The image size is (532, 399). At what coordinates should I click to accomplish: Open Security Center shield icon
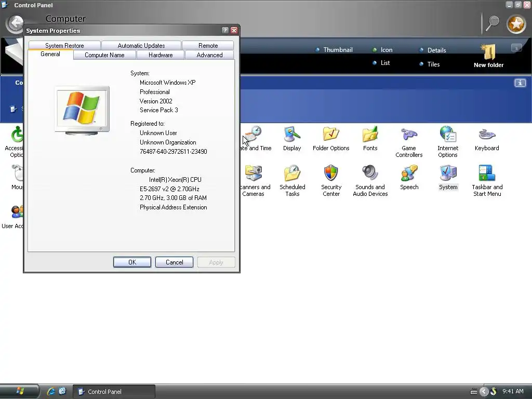(x=331, y=181)
